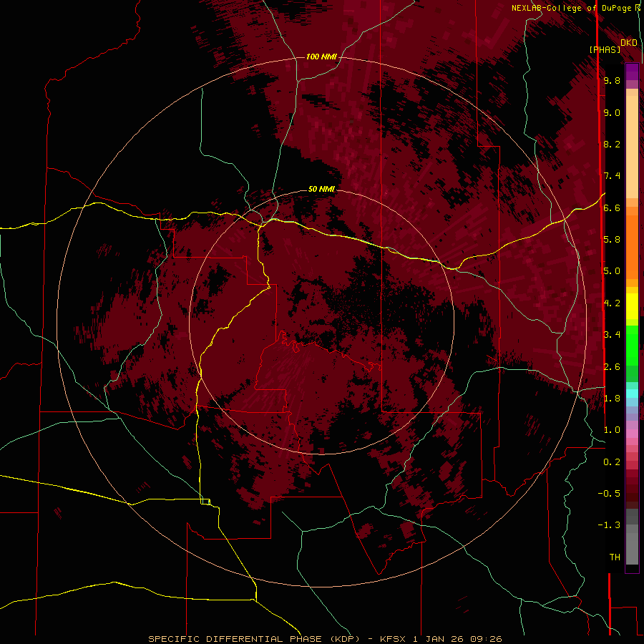This screenshot has height=644, width=644.
Task: Click the 9.0 value on color scale
Action: [x=612, y=112]
